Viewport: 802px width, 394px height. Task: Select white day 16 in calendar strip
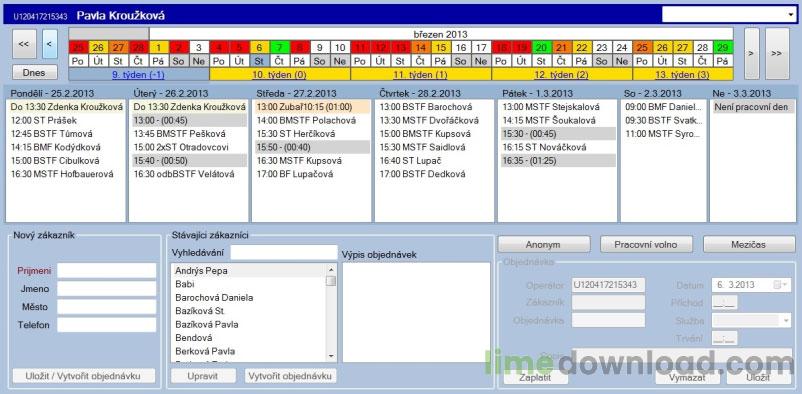461,48
